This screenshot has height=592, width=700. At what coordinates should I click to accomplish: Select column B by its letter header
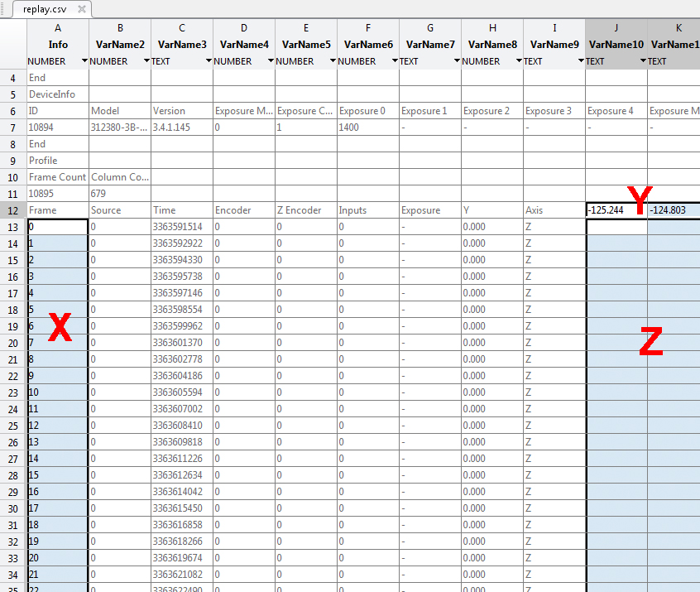pos(120,28)
